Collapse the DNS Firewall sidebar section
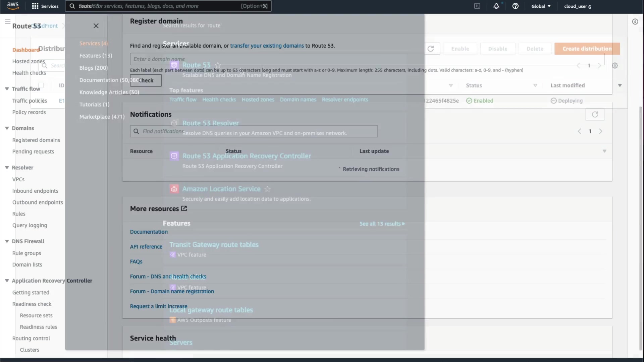Image resolution: width=644 pixels, height=362 pixels. [7, 241]
